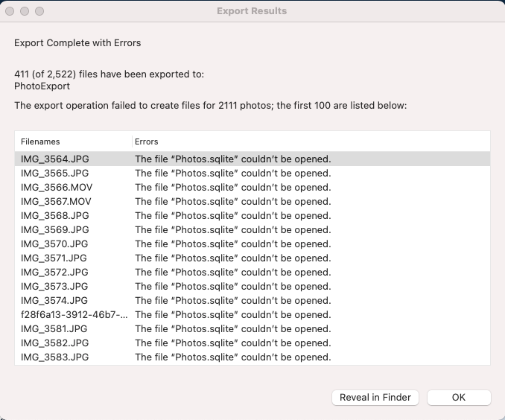Select the f28f6a13-3912-46b7 file row
Screen dimensions: 505x420
[x=252, y=315]
